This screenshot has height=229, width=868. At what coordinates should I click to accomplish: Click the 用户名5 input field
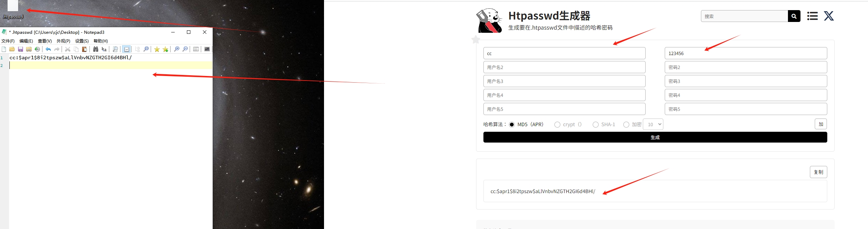pos(564,109)
